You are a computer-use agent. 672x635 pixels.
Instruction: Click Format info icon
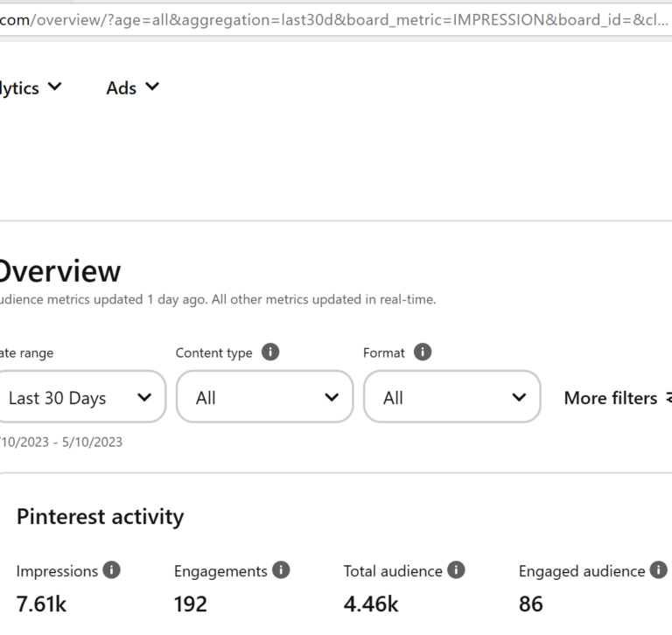pyautogui.click(x=423, y=352)
